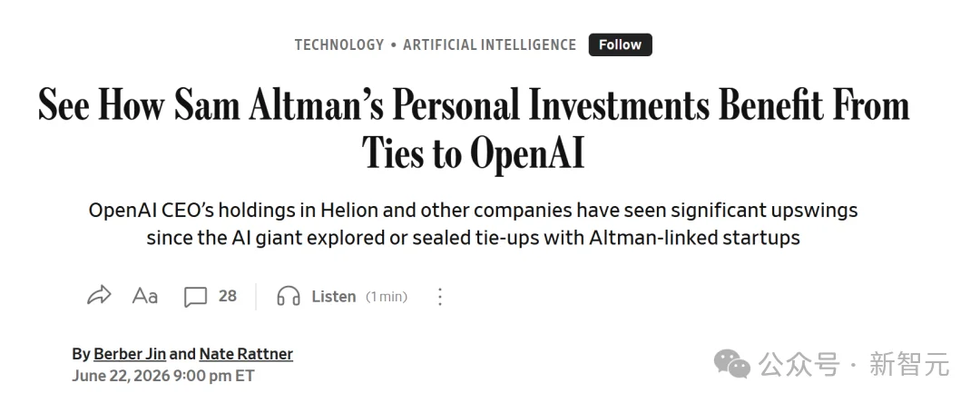The image size is (980, 403).
Task: View author Nate Rattner's profile
Action: click(246, 354)
